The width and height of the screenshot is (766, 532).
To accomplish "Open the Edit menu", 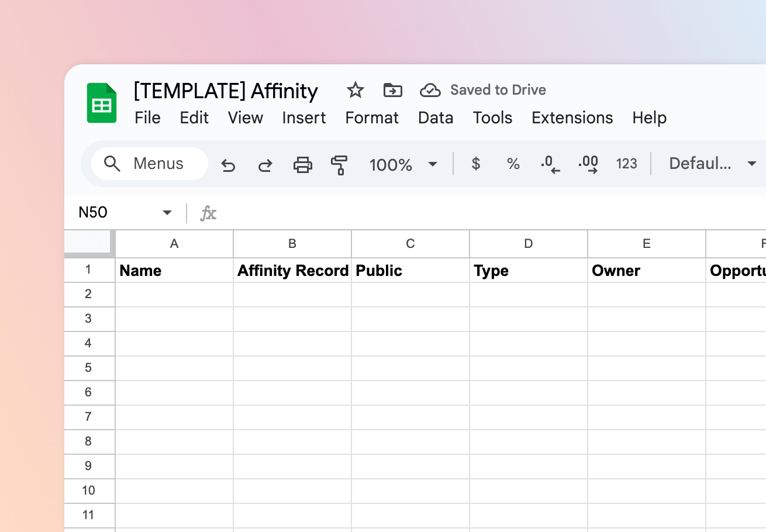I will (x=194, y=118).
